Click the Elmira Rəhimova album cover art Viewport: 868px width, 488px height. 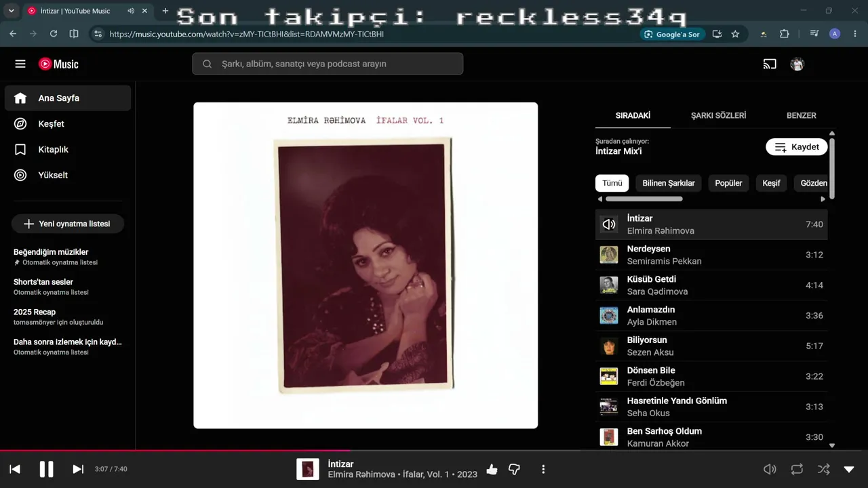pos(366,265)
